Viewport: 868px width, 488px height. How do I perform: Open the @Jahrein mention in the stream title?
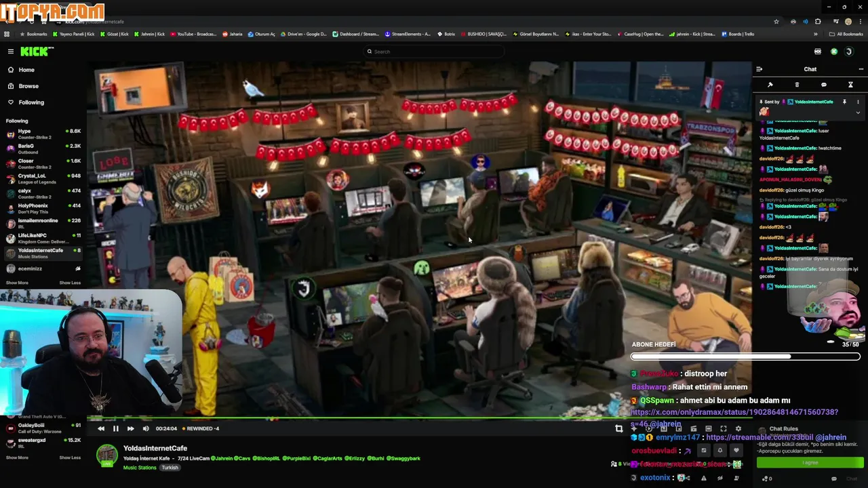[221, 459]
